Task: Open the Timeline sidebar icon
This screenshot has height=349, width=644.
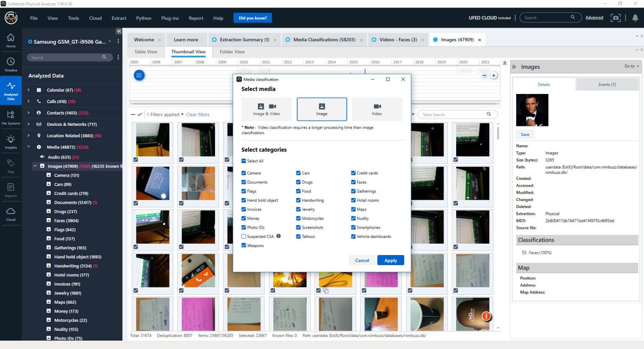Action: coord(11,64)
